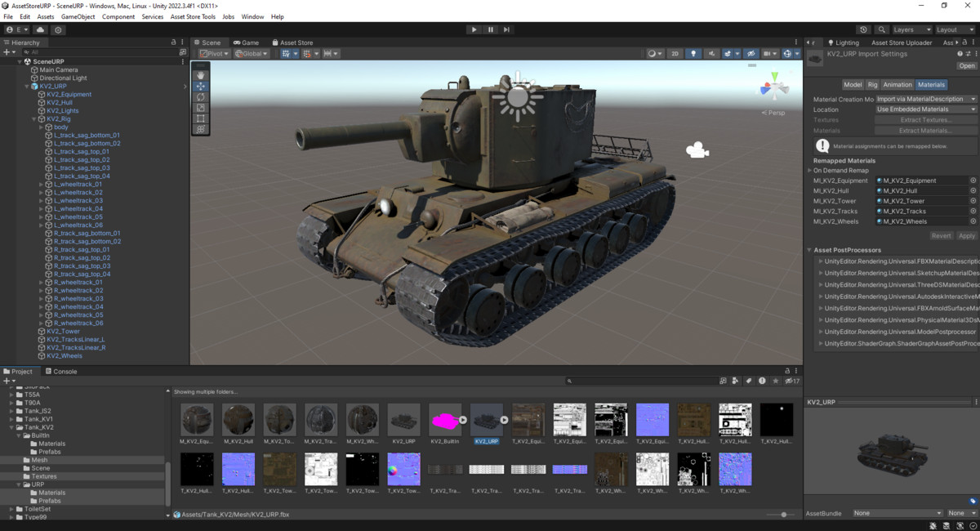Click the gizmos visibility icon in the Scene toolbar
Image resolution: width=980 pixels, height=531 pixels.
[786, 53]
